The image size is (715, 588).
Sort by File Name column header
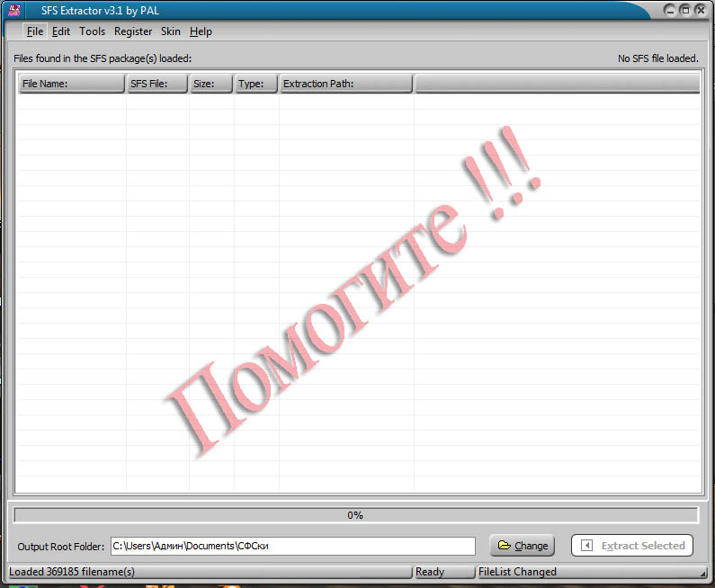pyautogui.click(x=71, y=84)
